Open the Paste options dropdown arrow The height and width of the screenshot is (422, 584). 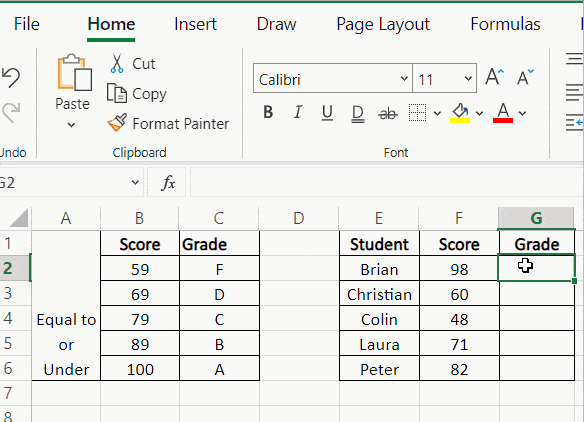click(71, 125)
